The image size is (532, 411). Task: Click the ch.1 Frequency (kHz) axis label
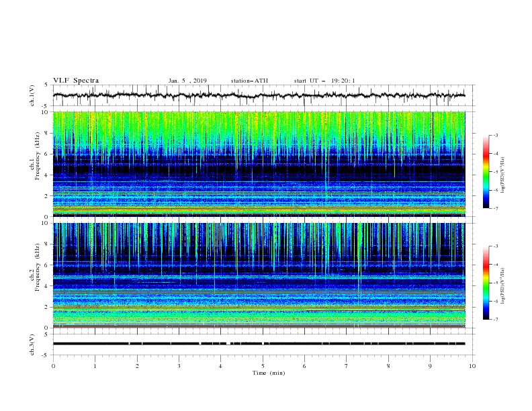(35, 156)
